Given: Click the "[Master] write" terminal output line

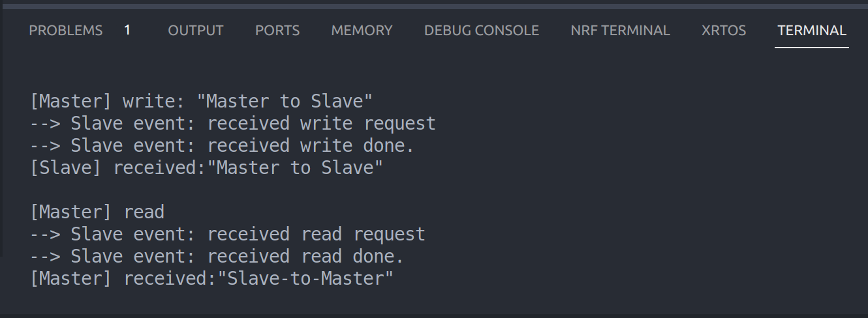Looking at the screenshot, I should [x=201, y=102].
